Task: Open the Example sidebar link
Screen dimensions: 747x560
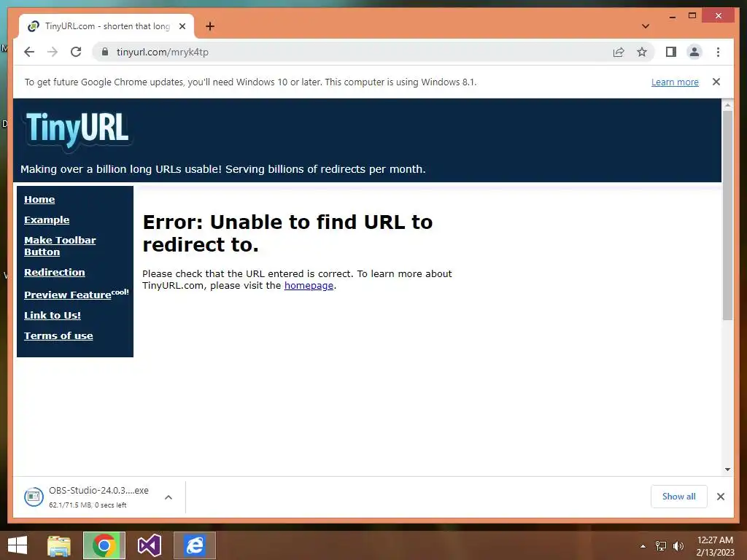Action: (47, 220)
